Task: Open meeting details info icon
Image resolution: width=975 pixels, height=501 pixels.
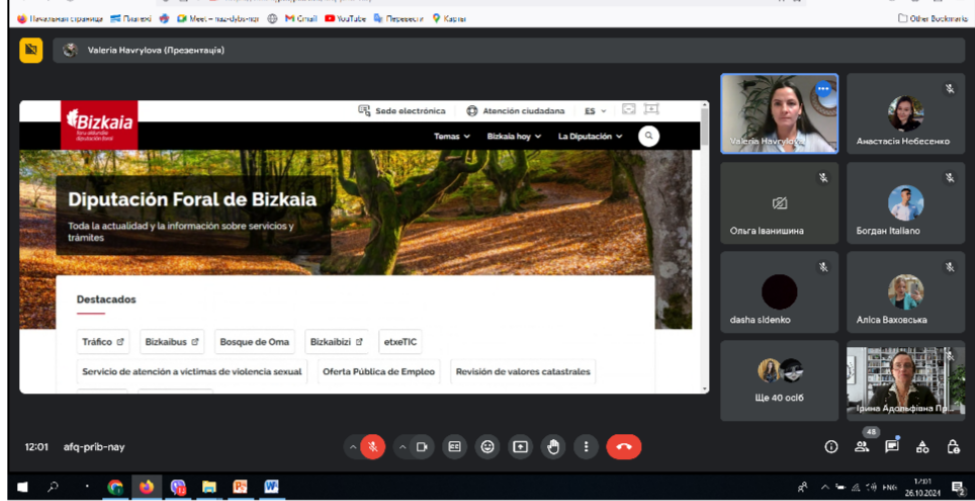Action: (831, 447)
